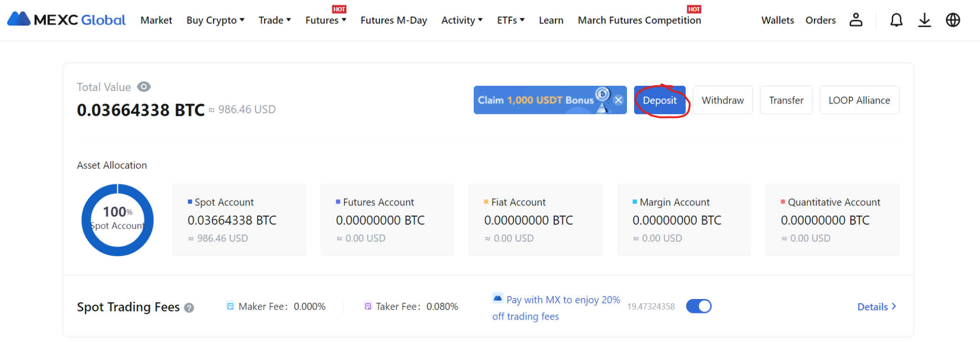This screenshot has height=345, width=980.
Task: Select the Quantitative Account card
Action: tap(832, 220)
